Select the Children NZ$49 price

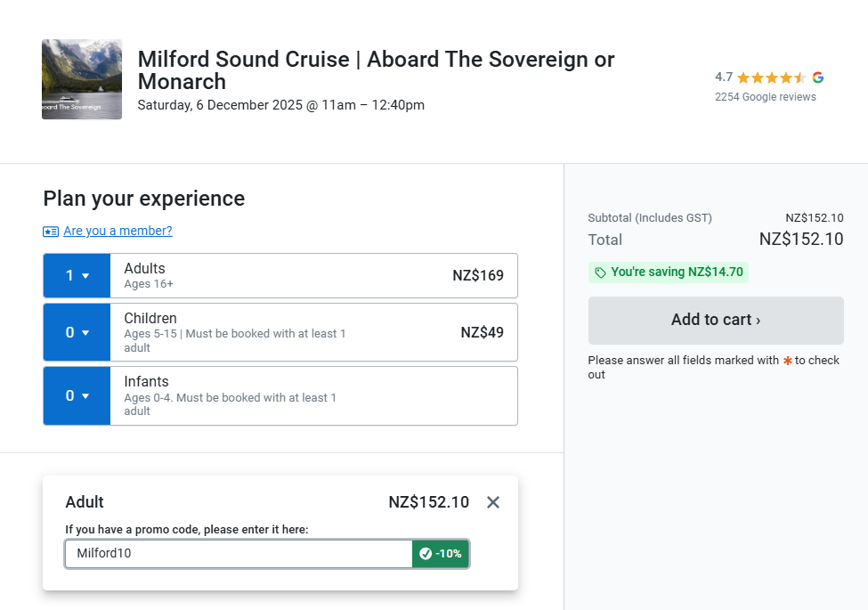click(482, 333)
